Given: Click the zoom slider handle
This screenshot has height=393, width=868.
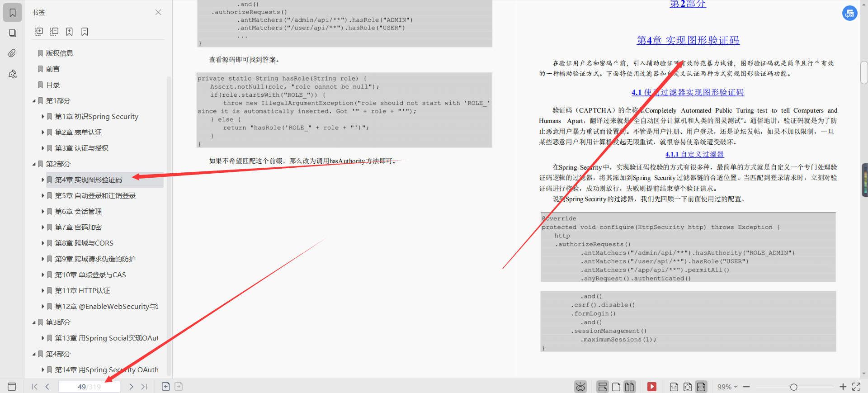Looking at the screenshot, I should pos(793,387).
